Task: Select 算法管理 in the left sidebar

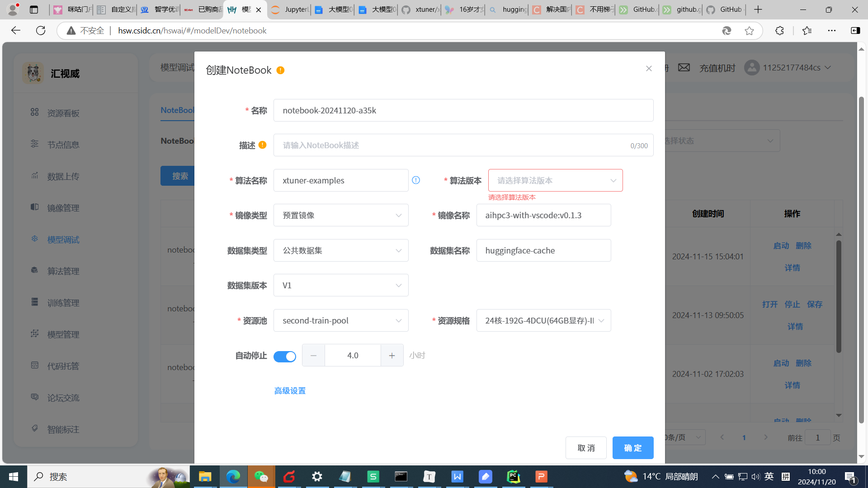Action: (x=63, y=272)
